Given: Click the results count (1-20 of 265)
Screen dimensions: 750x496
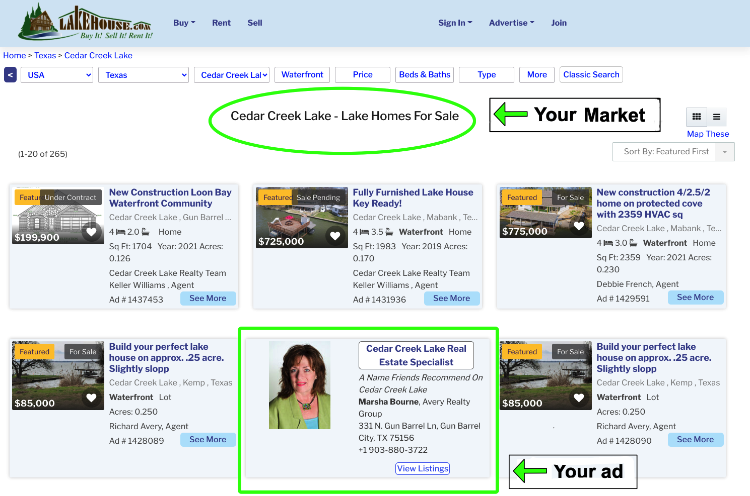Looking at the screenshot, I should coord(43,154).
